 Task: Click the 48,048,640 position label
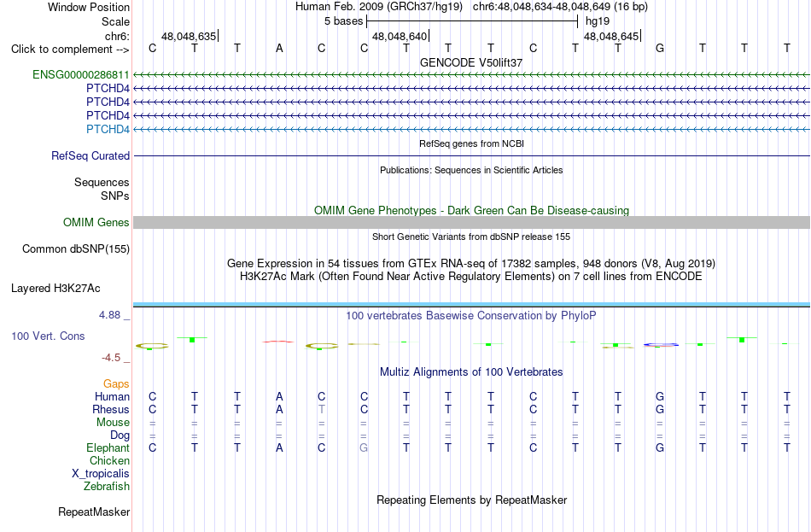(x=400, y=36)
